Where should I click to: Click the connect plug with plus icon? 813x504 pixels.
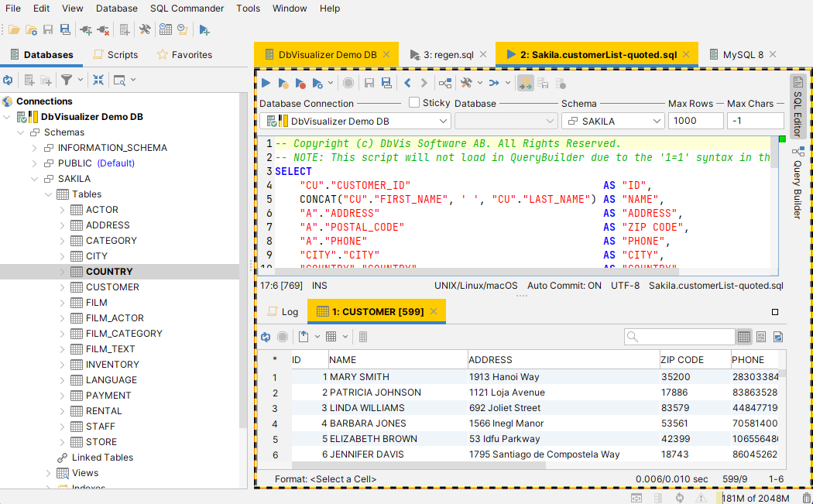click(86, 29)
